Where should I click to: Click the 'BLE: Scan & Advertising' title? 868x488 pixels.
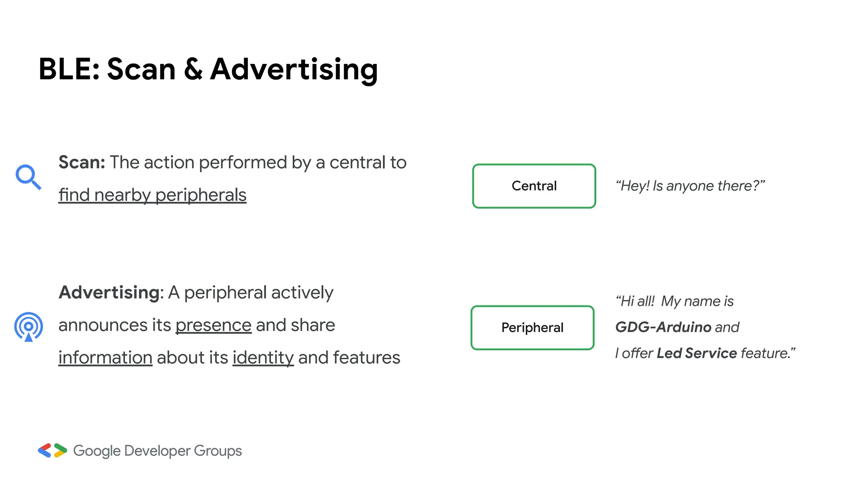[208, 69]
